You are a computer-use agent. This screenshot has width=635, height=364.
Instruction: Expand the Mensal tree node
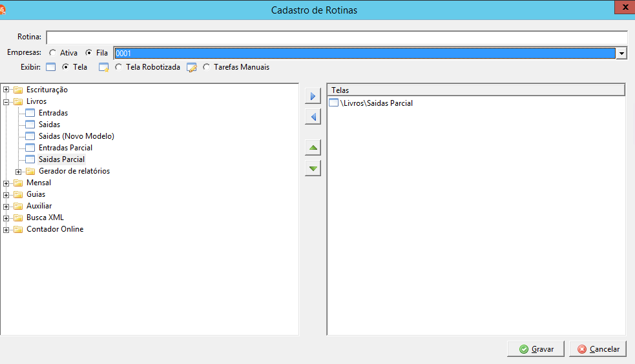pyautogui.click(x=6, y=183)
